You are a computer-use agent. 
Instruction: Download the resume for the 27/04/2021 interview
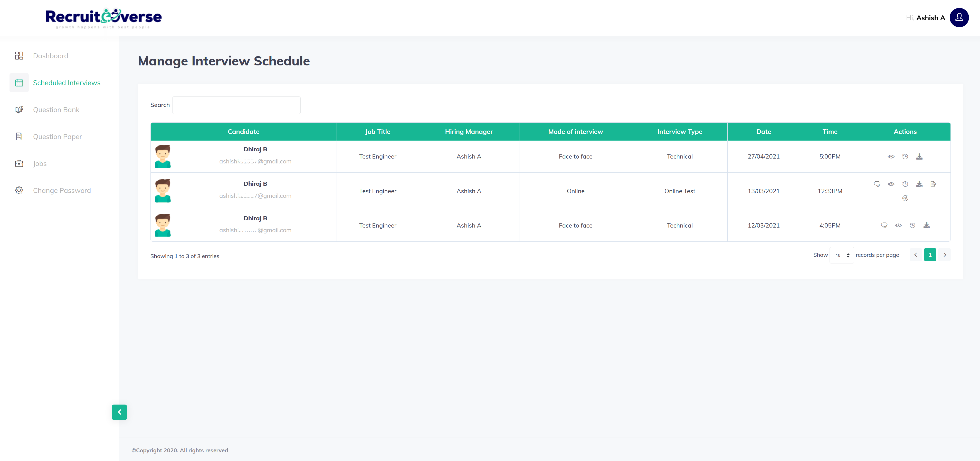pyautogui.click(x=919, y=156)
